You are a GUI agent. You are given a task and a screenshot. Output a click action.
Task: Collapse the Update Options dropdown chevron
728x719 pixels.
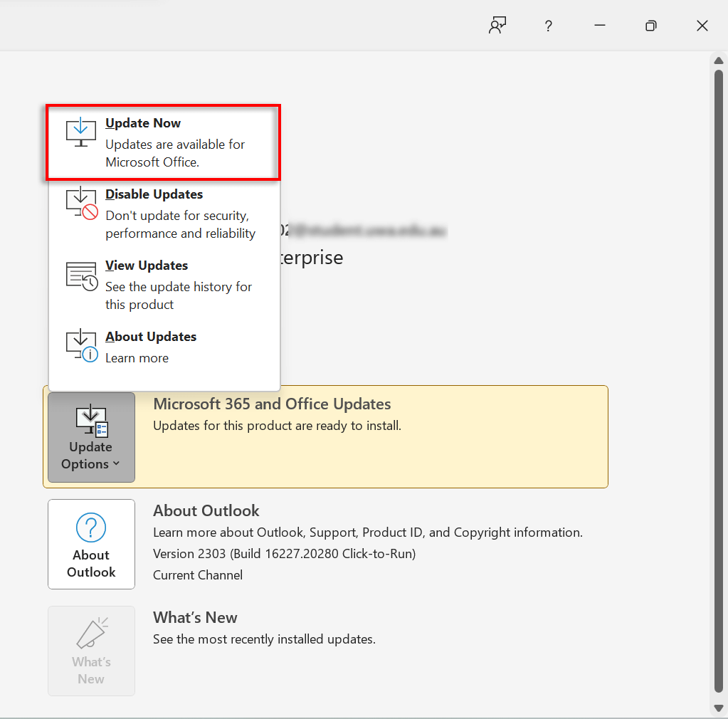(x=116, y=464)
